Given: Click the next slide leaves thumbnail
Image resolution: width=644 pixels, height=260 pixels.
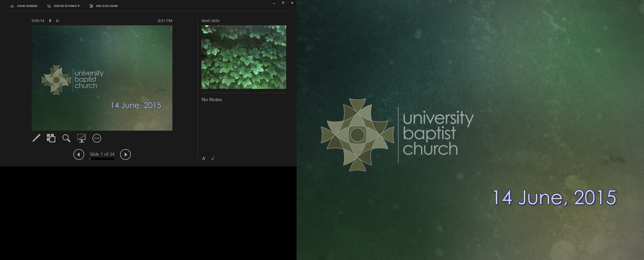Looking at the screenshot, I should tap(244, 57).
